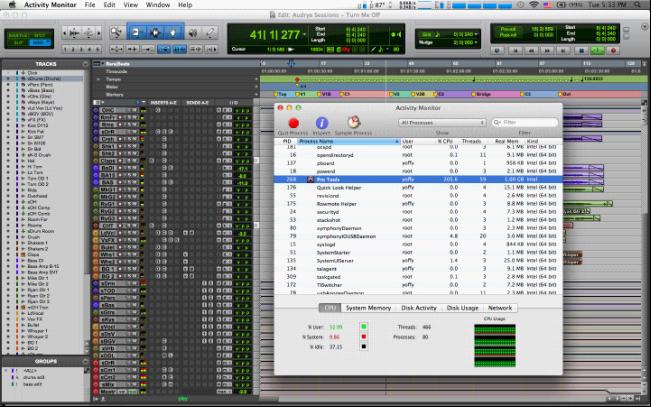Click the red Record transport button
This screenshot has width=651, height=407.
(613, 51)
